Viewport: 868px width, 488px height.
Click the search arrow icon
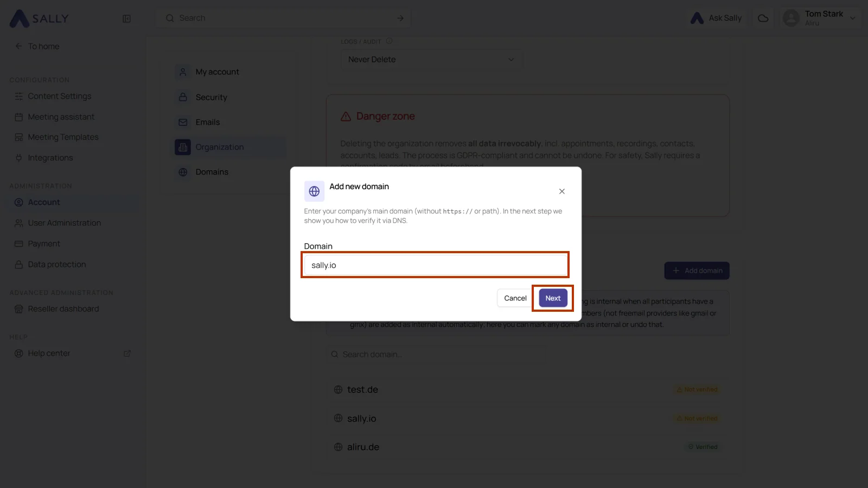click(x=400, y=18)
